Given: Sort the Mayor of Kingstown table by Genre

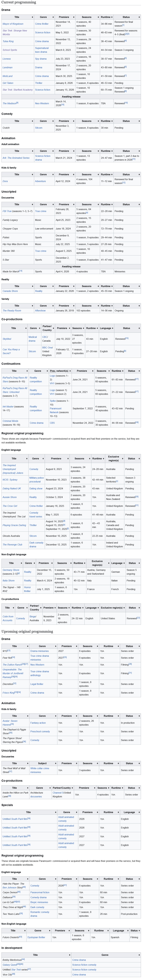Looking at the screenshot, I should click(x=44, y=17).
